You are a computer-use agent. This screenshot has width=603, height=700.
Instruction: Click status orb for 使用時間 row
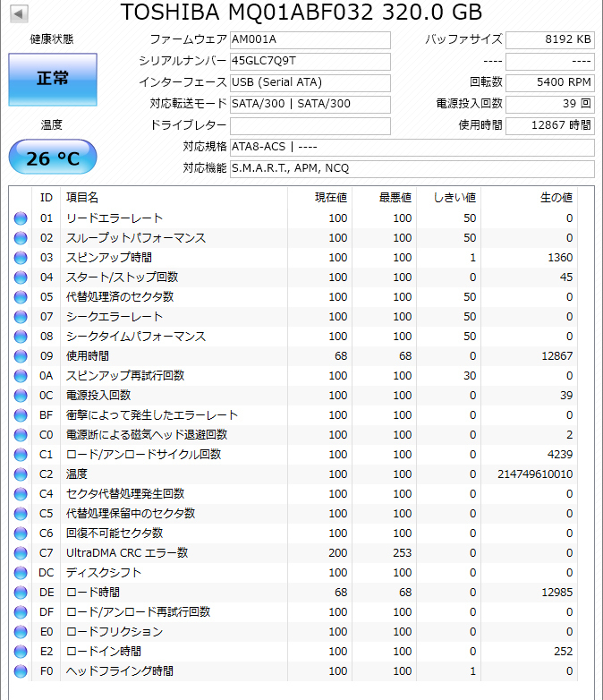point(21,356)
